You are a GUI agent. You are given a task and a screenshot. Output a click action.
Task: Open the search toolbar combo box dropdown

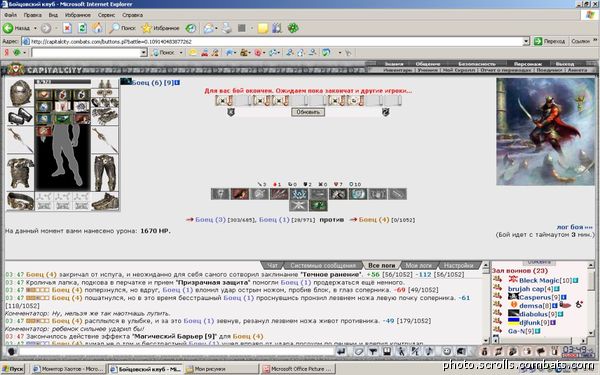click(x=143, y=52)
